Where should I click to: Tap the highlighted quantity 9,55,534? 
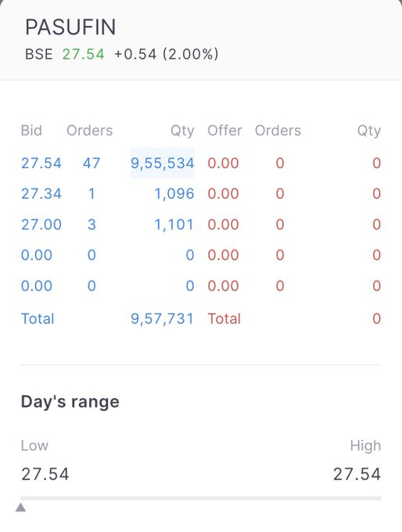pos(163,164)
